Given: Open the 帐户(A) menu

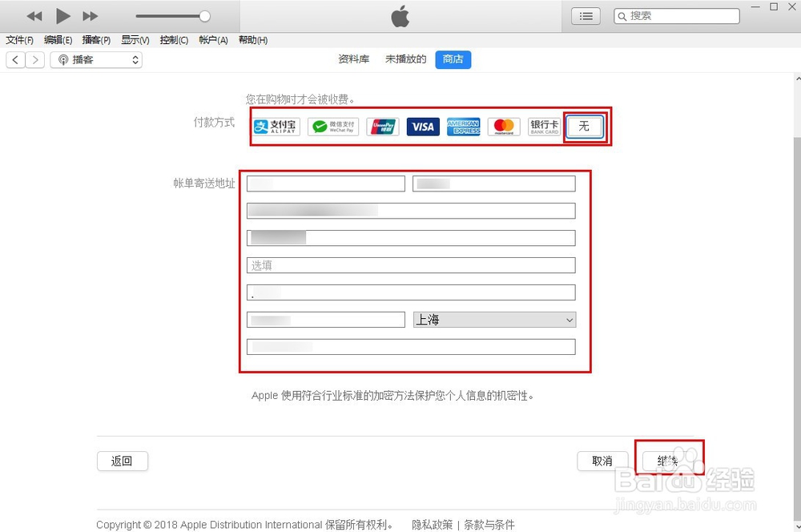Looking at the screenshot, I should coord(213,40).
